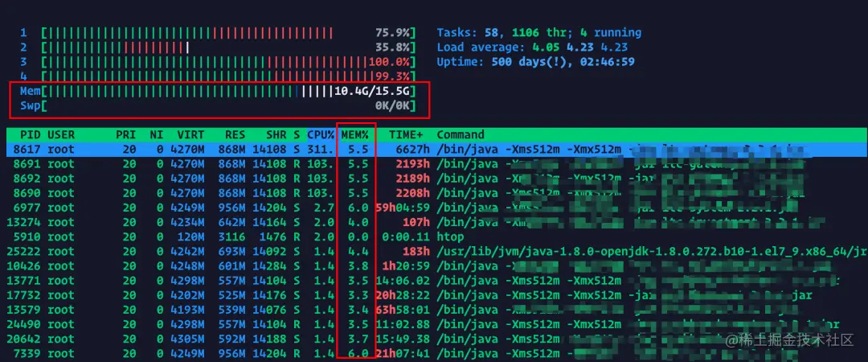Image resolution: width=868 pixels, height=362 pixels.
Task: Click the Swp meter showing 0K/0K
Action: 218,105
